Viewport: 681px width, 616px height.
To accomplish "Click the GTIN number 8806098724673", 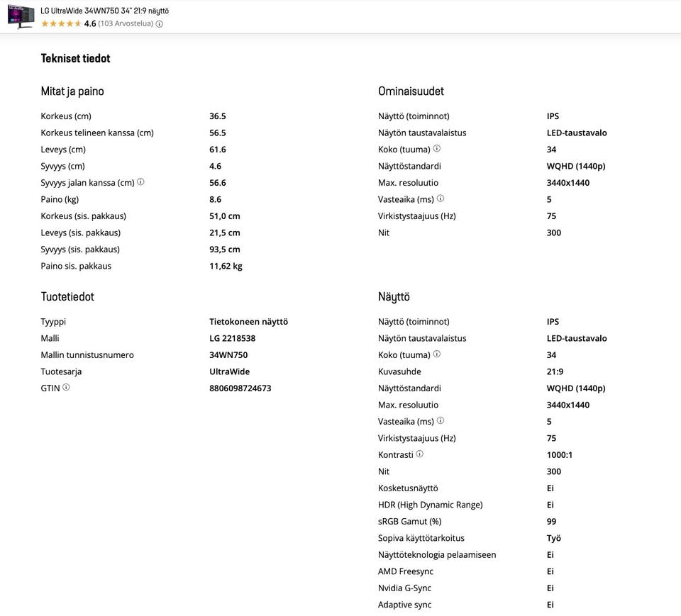I will click(240, 388).
